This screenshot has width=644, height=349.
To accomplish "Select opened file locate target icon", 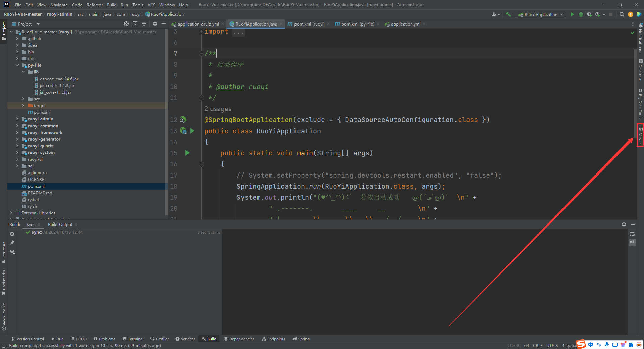I will pyautogui.click(x=126, y=24).
